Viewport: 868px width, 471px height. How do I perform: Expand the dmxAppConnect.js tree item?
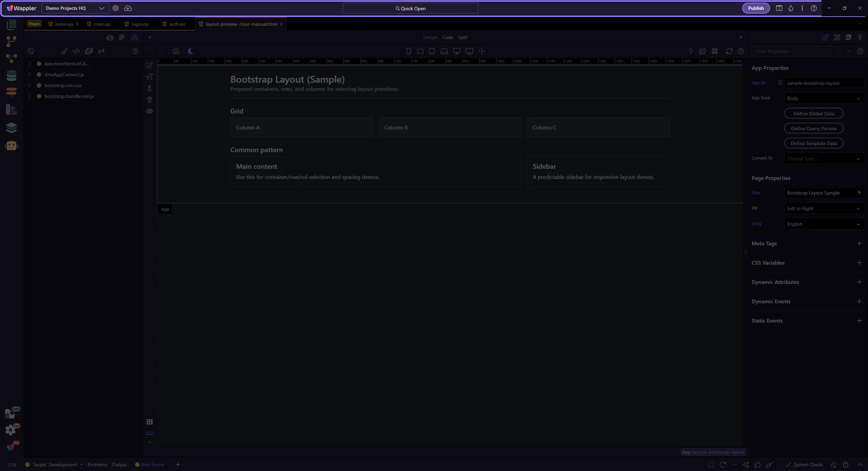[x=29, y=75]
